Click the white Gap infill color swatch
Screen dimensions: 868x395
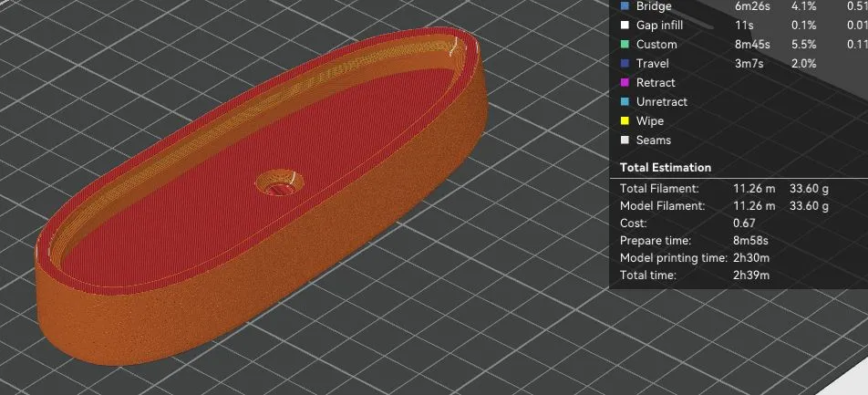click(x=625, y=25)
